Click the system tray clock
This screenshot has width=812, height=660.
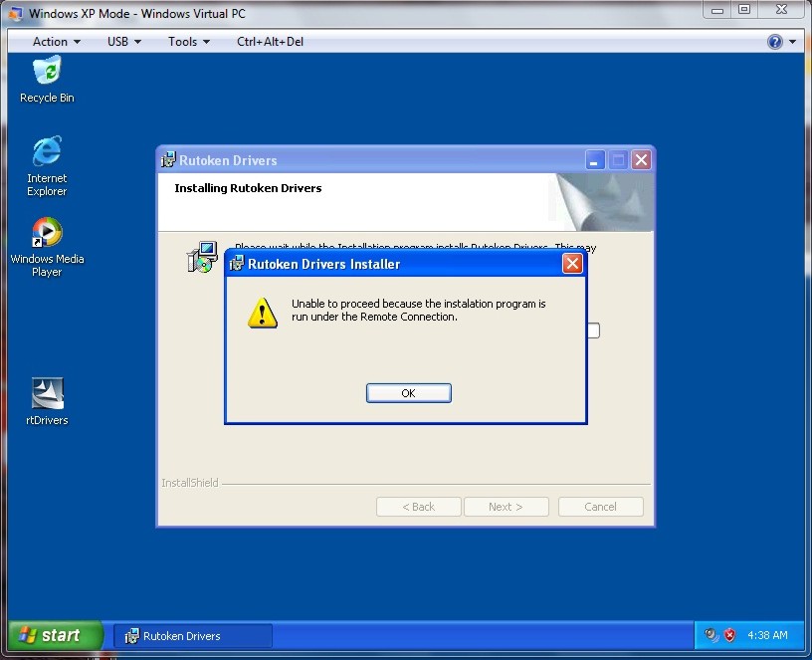(x=766, y=635)
